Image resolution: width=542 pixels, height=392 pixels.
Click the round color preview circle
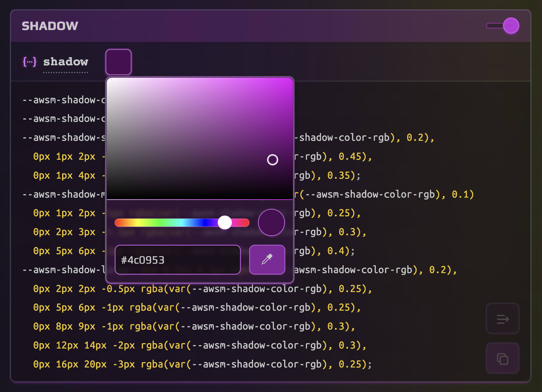271,222
